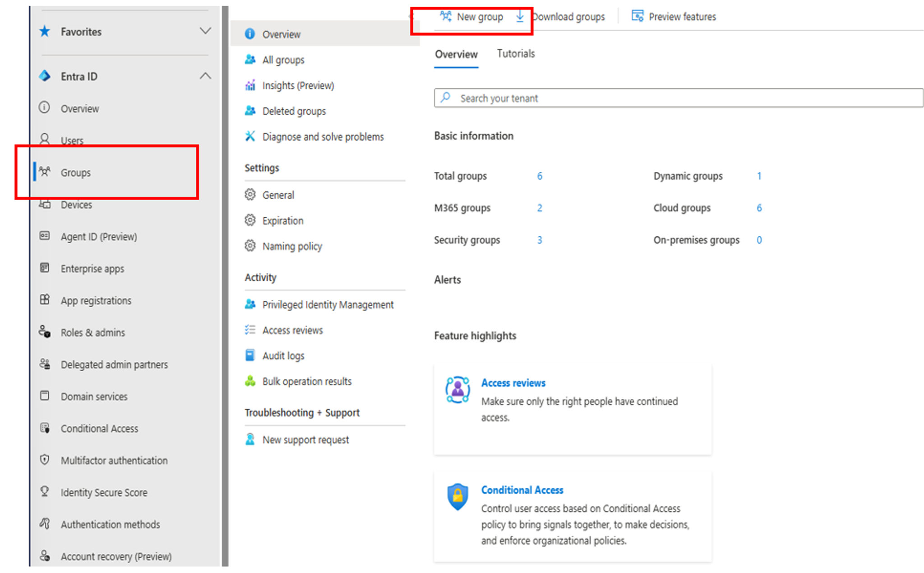Click the Bulk operation results icon
The height and width of the screenshot is (573, 924).
click(250, 381)
